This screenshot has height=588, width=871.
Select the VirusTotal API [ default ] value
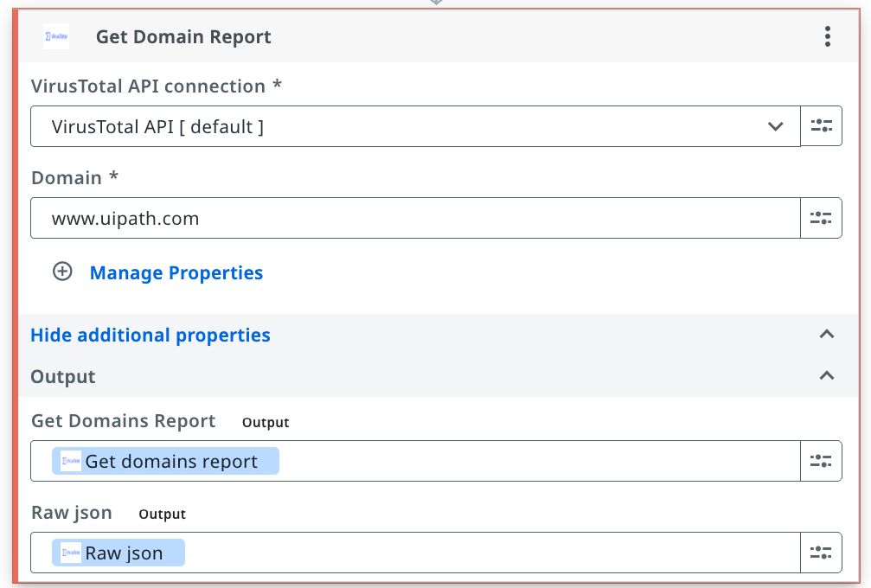(157, 126)
